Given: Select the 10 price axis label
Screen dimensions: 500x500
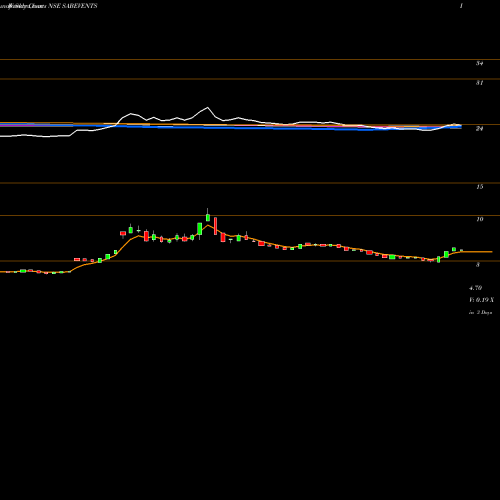Looking at the screenshot, I should coord(479,219).
